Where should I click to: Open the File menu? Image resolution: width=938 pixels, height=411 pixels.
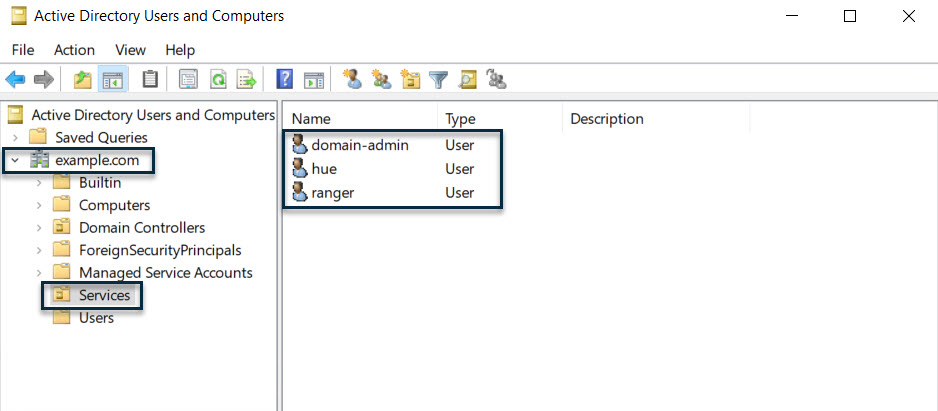(23, 50)
